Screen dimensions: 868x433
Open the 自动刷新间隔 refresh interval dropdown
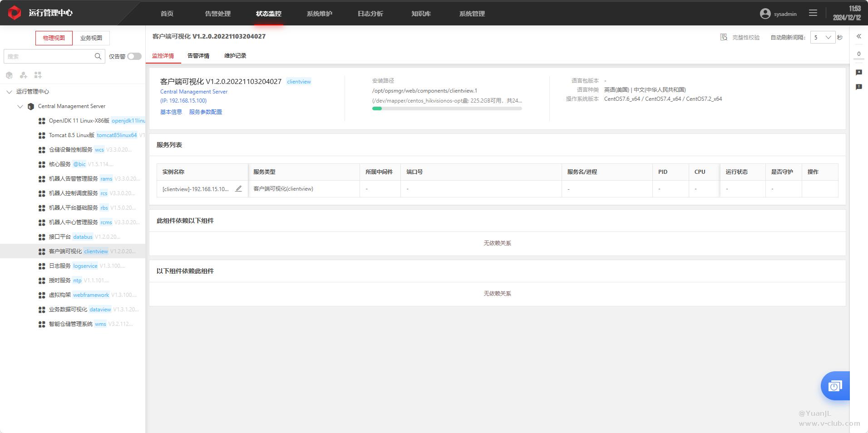tap(822, 38)
